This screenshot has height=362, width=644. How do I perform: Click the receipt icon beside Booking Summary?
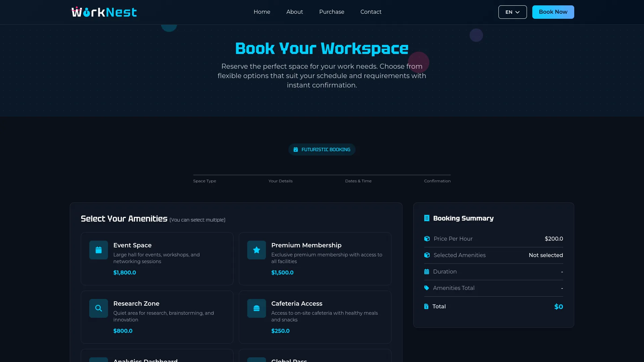coord(426,218)
